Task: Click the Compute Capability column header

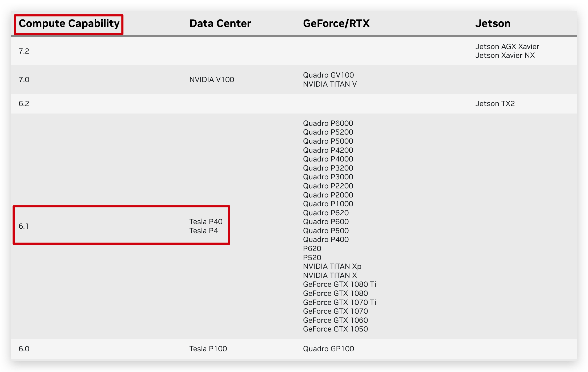Action: coord(69,23)
